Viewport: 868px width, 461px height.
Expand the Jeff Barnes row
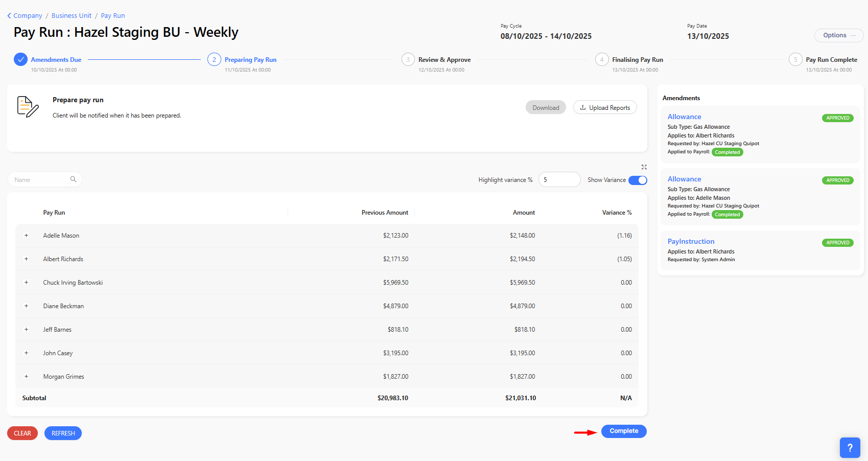click(x=26, y=330)
